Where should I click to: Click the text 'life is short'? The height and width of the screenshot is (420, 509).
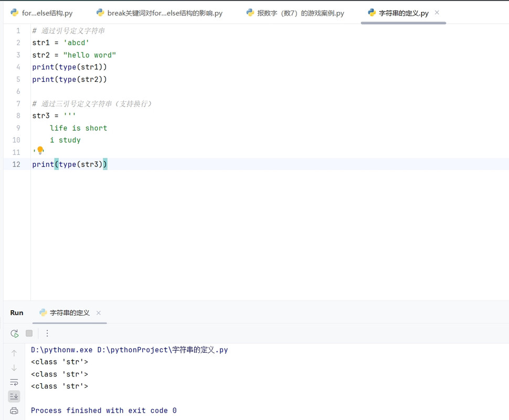pos(79,128)
